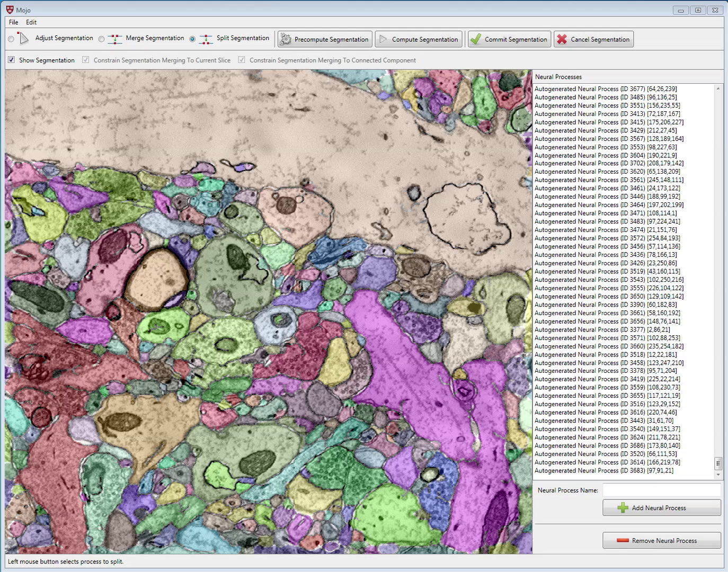Select the Merge Segmentation radio button
This screenshot has height=572, width=728.
(x=102, y=39)
